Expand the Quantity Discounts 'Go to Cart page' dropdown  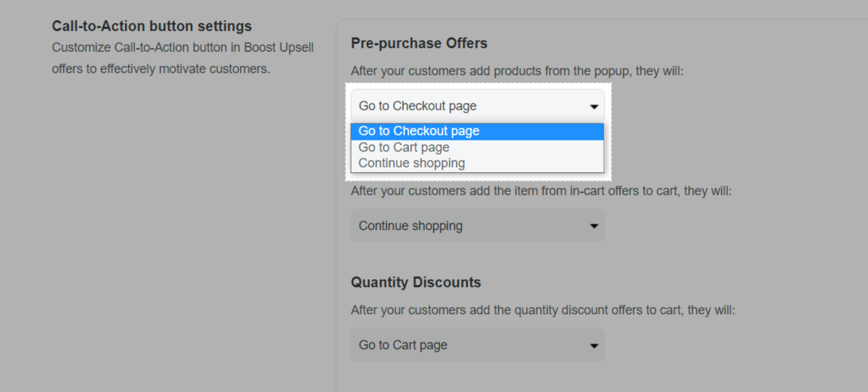pyautogui.click(x=477, y=345)
